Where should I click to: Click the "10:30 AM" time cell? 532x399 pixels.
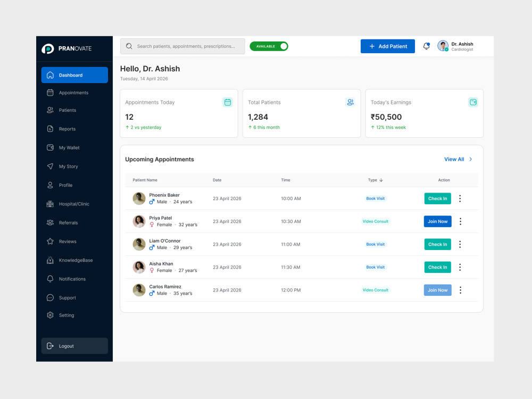[x=291, y=221]
